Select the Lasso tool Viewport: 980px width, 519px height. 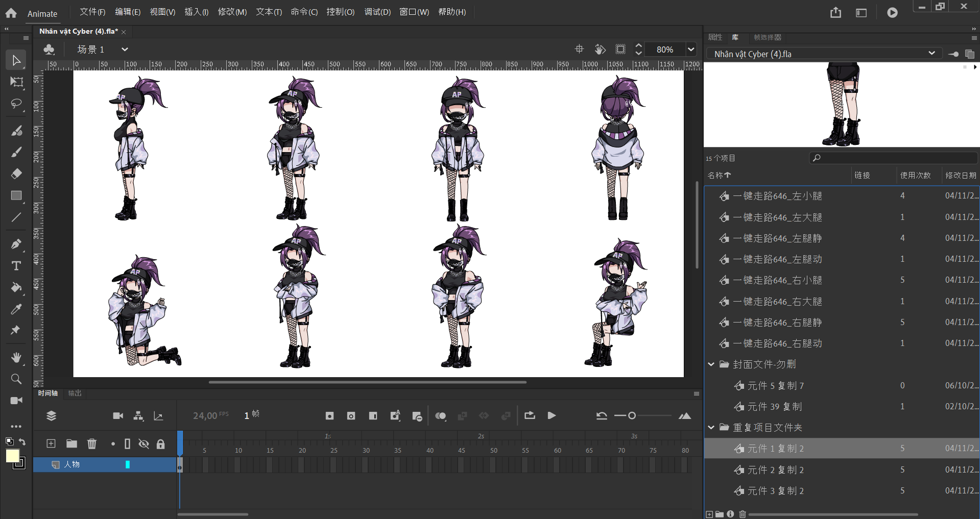click(16, 104)
